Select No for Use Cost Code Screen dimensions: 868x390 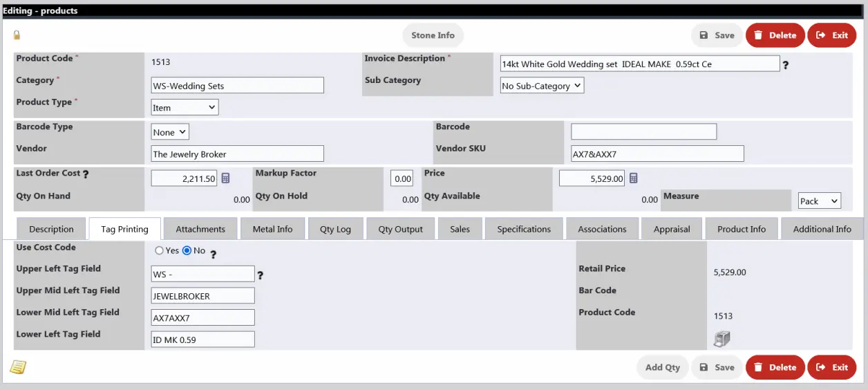tap(187, 250)
